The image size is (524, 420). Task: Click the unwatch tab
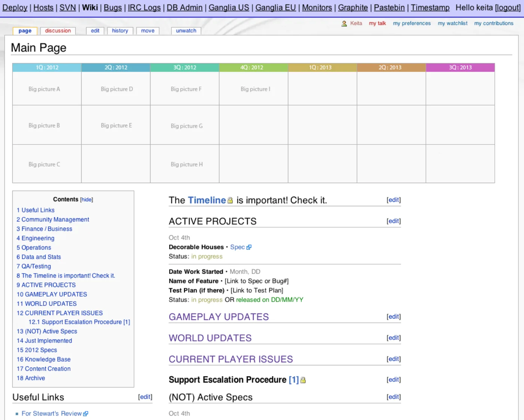186,31
